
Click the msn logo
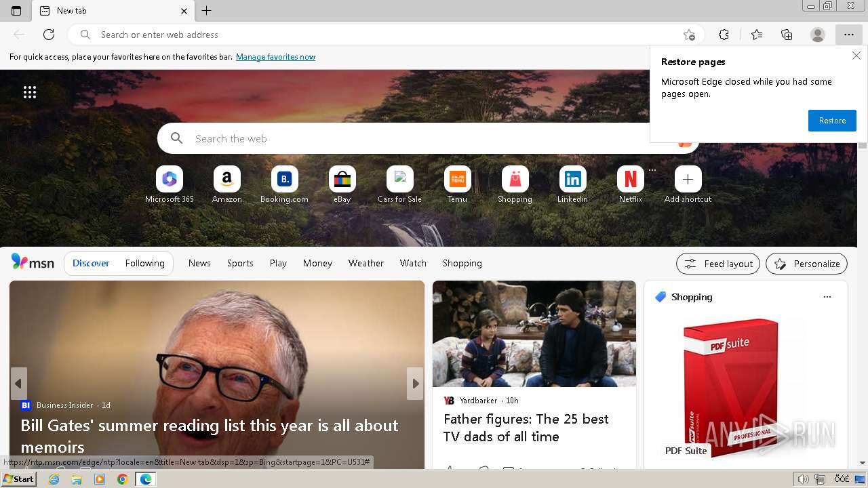[33, 262]
